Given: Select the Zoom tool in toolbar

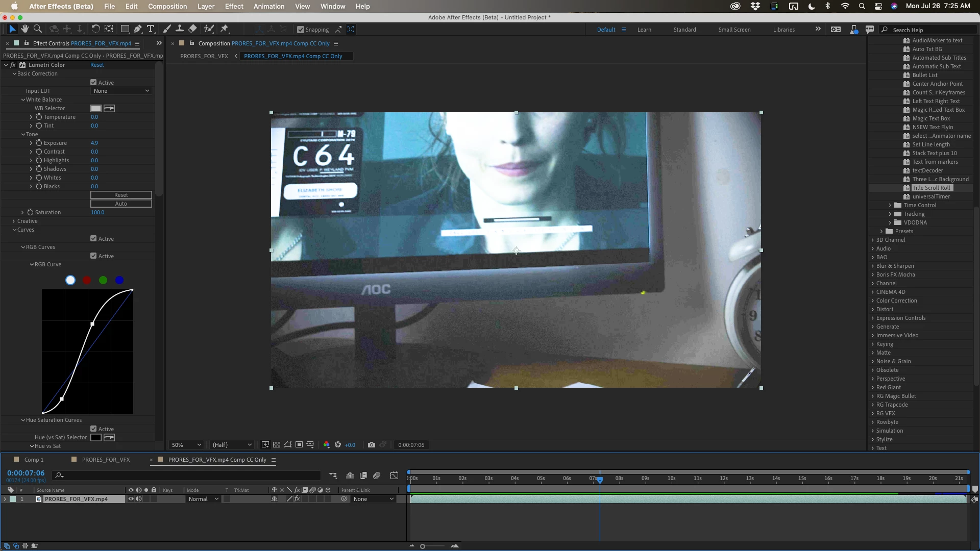Looking at the screenshot, I should point(38,29).
